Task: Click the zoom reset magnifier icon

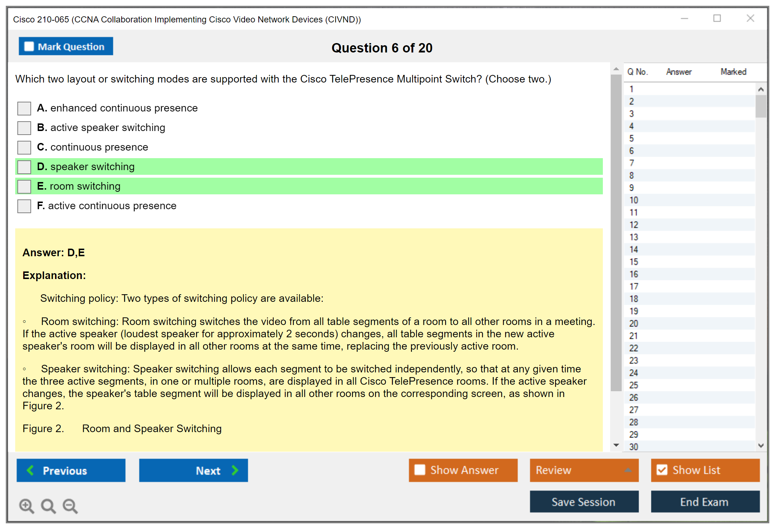Action: tap(48, 506)
